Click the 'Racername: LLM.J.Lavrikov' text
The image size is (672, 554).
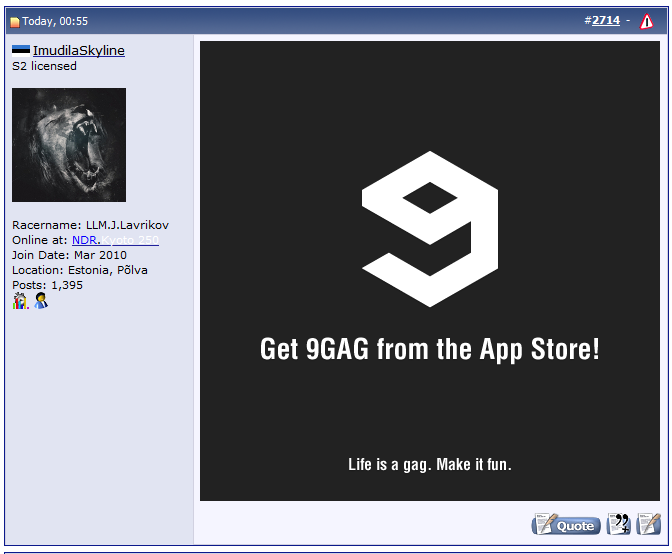(x=90, y=225)
